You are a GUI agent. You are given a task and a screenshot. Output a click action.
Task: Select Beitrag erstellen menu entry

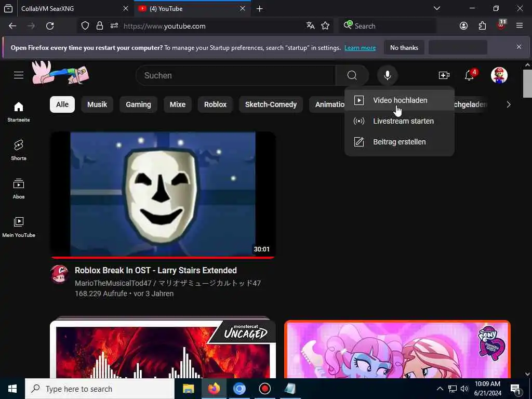click(400, 142)
